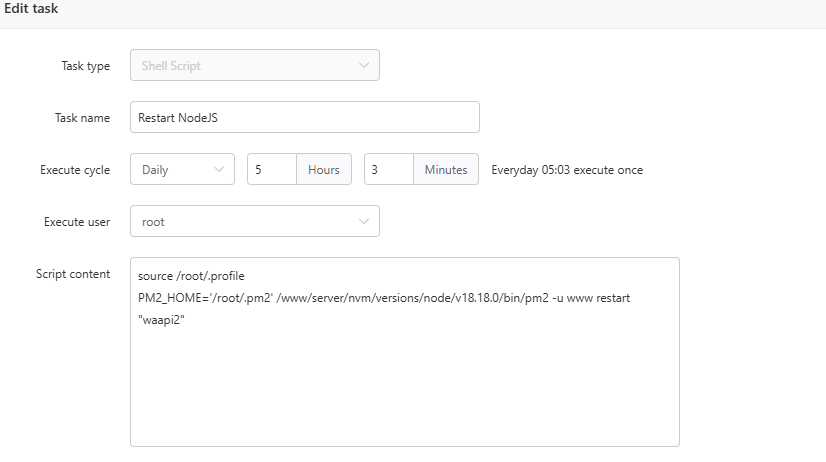Click the Minutes unit label box

pyautogui.click(x=446, y=170)
